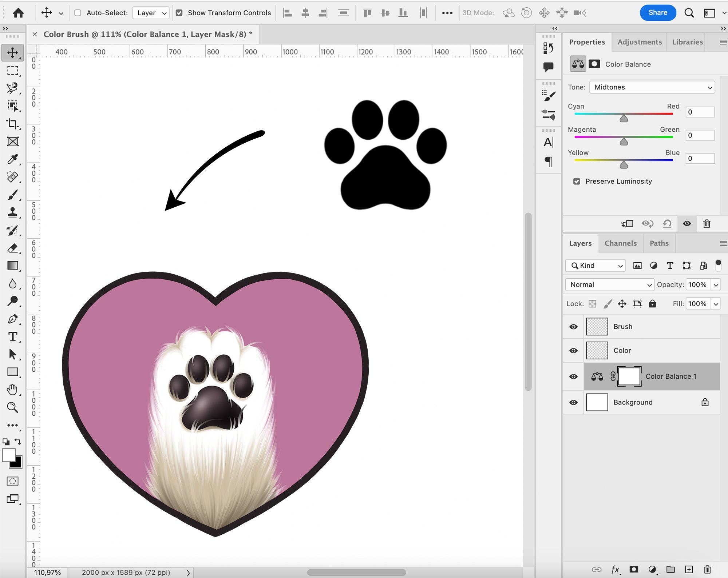Switch to the Channels tab

click(x=621, y=243)
